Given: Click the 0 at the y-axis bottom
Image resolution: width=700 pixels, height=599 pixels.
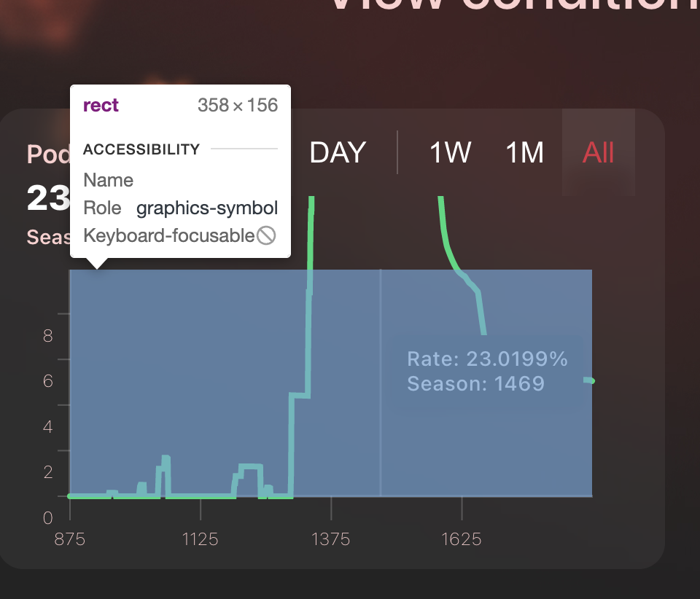Looking at the screenshot, I should (x=47, y=517).
